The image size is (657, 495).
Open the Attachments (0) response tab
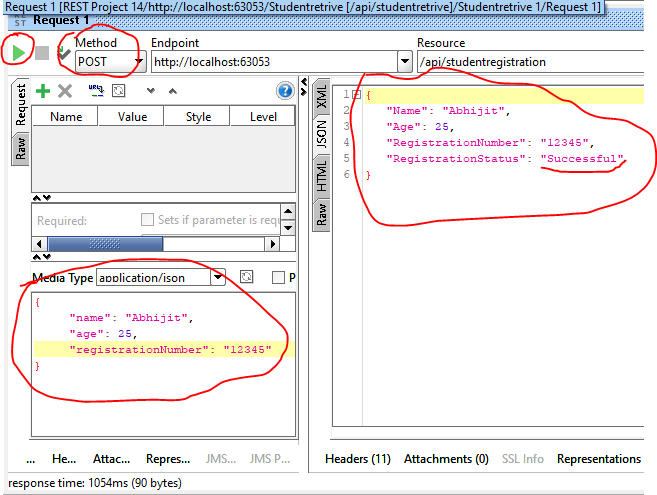(446, 459)
